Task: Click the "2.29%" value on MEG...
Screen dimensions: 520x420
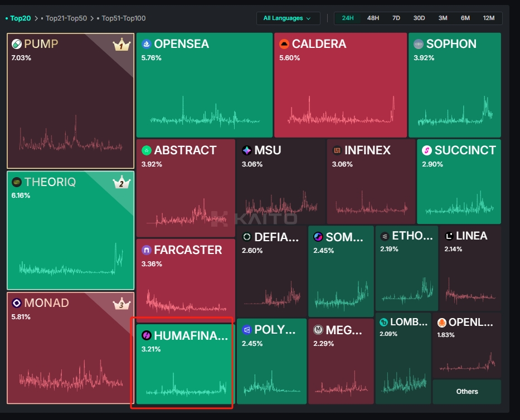Action: (323, 344)
